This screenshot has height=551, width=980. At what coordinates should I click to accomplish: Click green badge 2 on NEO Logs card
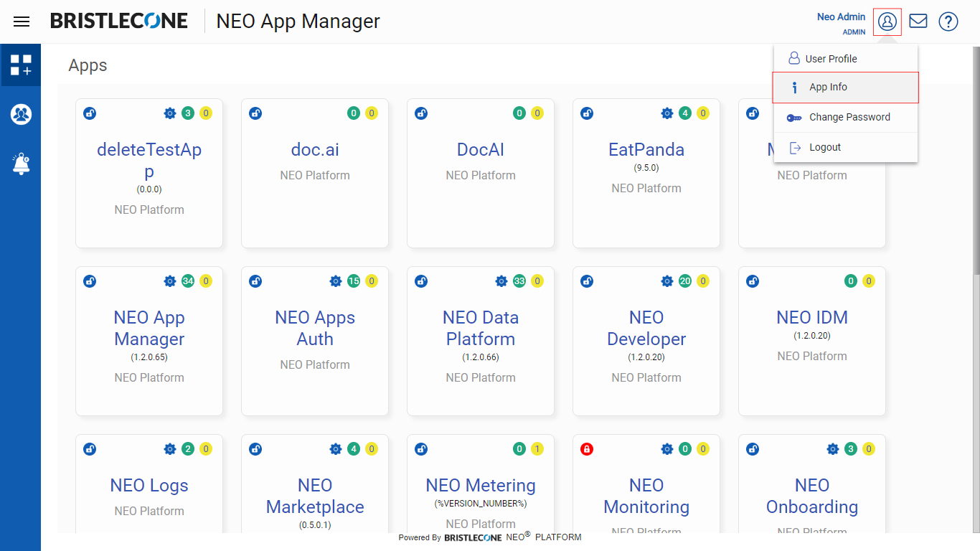coord(188,449)
